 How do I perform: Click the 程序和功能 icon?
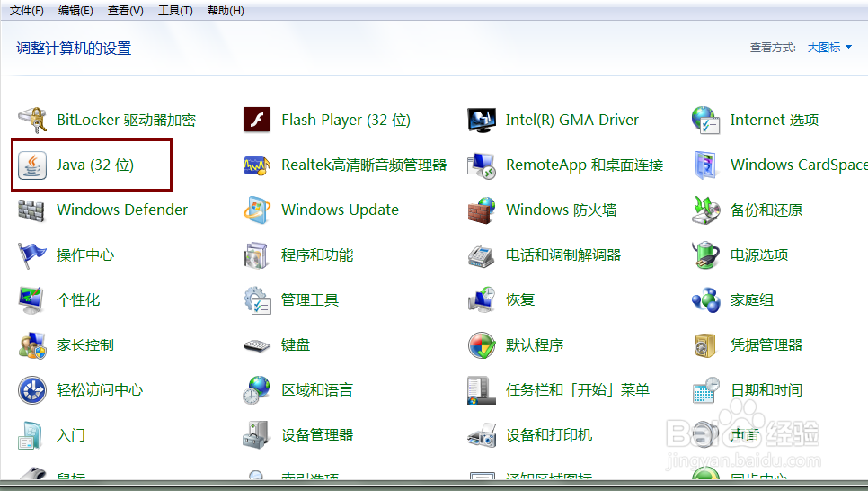point(257,254)
